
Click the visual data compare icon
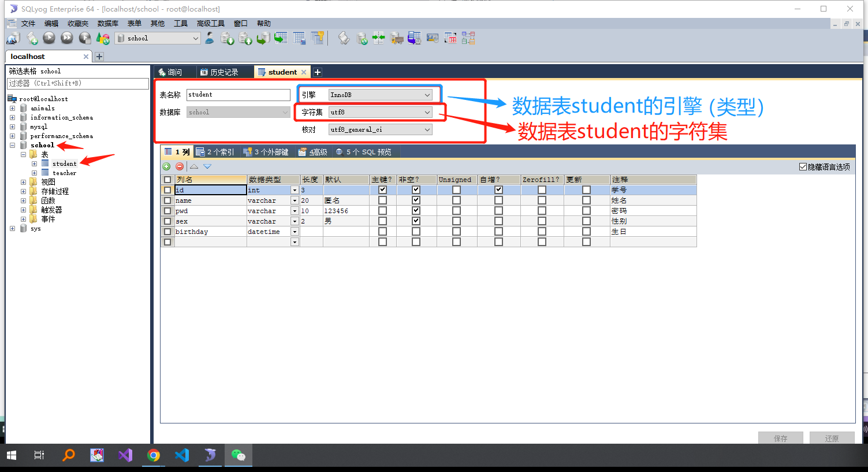(x=432, y=38)
